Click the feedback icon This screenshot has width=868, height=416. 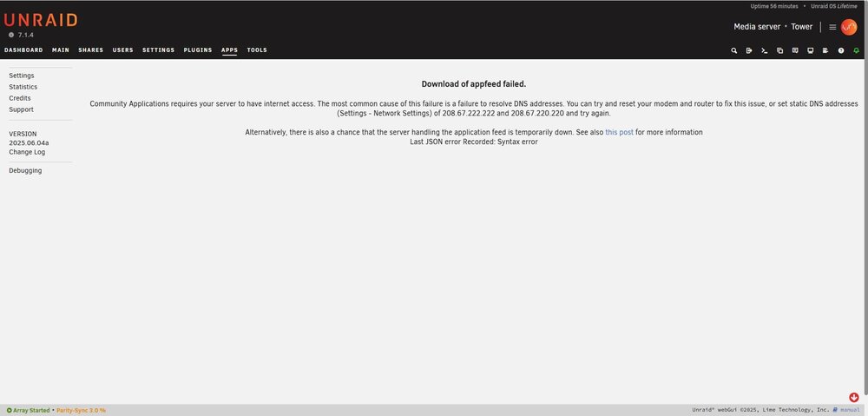795,50
